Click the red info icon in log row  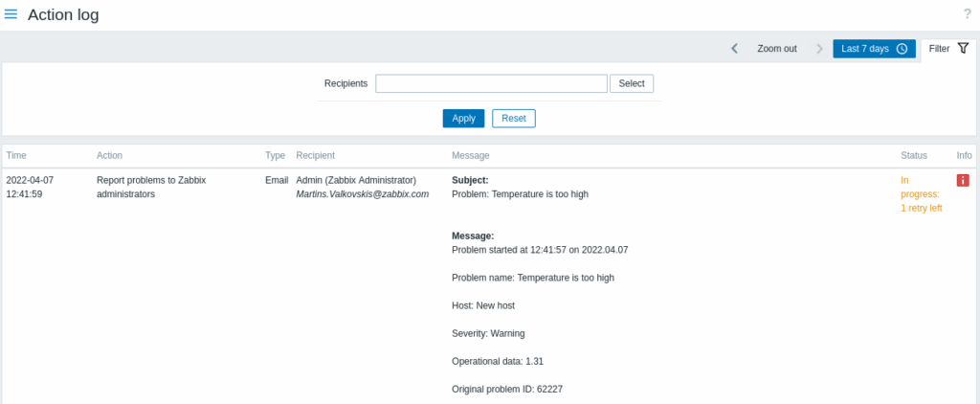tap(963, 180)
